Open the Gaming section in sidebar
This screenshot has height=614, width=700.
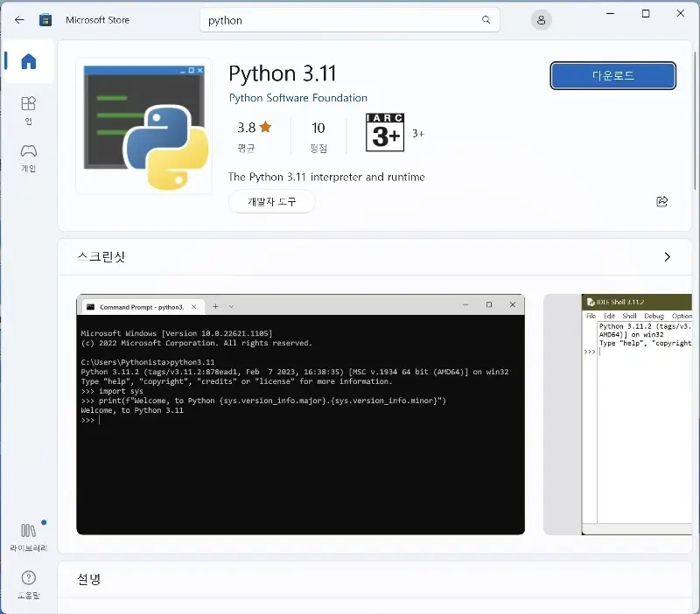coord(29,157)
